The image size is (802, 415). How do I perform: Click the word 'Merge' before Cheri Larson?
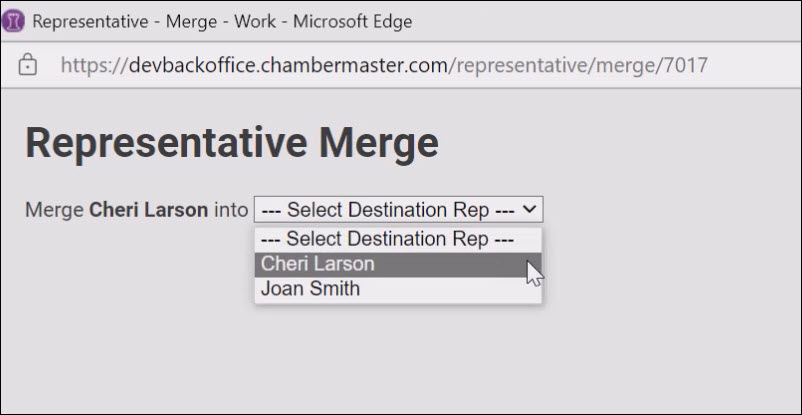[x=54, y=211]
